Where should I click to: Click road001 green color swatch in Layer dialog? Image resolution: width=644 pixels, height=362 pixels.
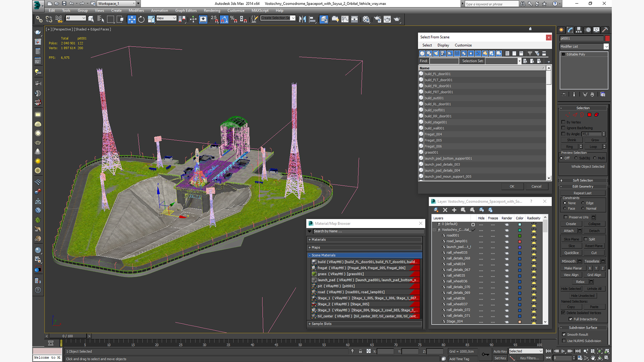(520, 236)
